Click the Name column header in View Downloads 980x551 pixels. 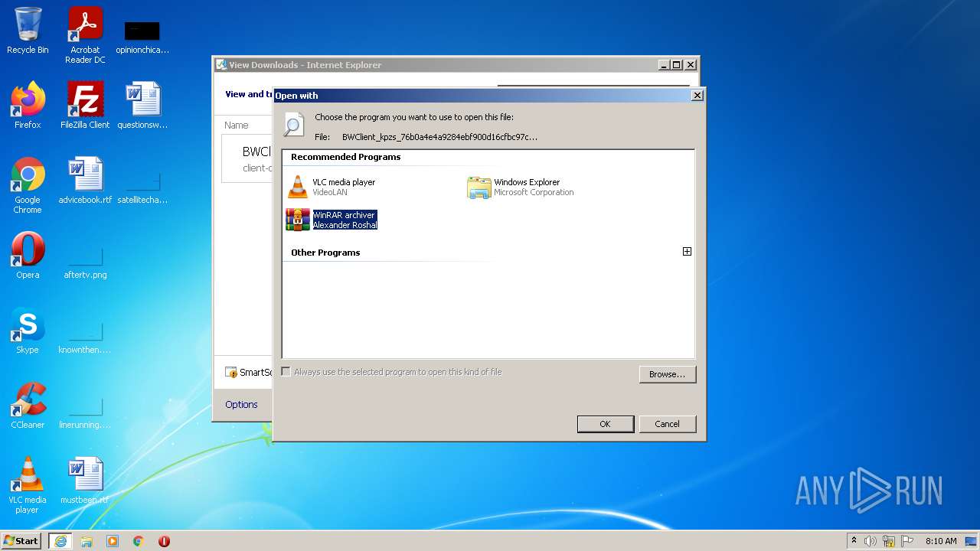click(x=237, y=126)
